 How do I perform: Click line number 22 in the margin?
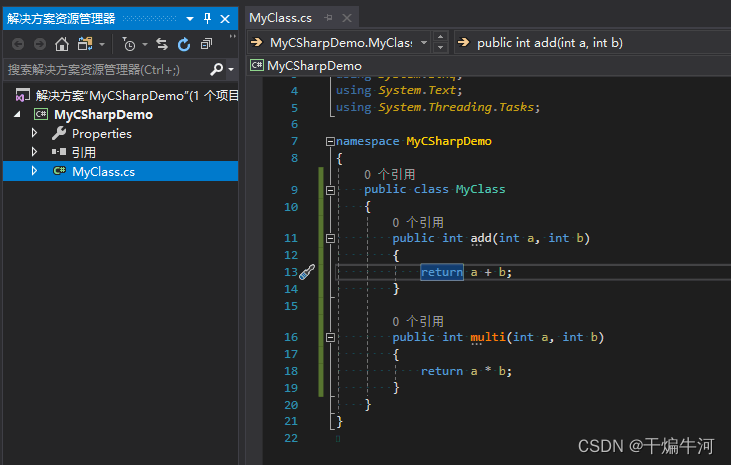pos(291,438)
